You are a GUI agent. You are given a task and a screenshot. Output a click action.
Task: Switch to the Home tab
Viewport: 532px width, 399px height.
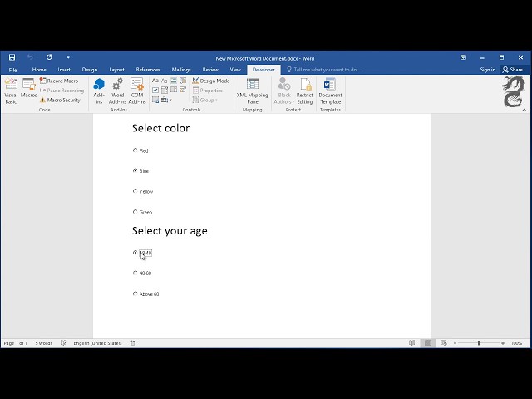point(39,70)
